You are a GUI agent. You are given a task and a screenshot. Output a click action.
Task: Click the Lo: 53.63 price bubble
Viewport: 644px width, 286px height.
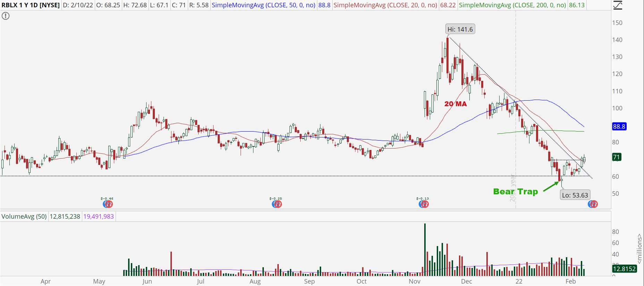coord(575,195)
